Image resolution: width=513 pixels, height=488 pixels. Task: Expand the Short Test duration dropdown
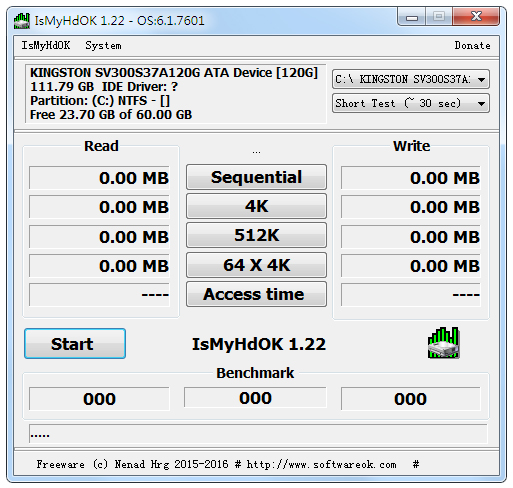[411, 103]
